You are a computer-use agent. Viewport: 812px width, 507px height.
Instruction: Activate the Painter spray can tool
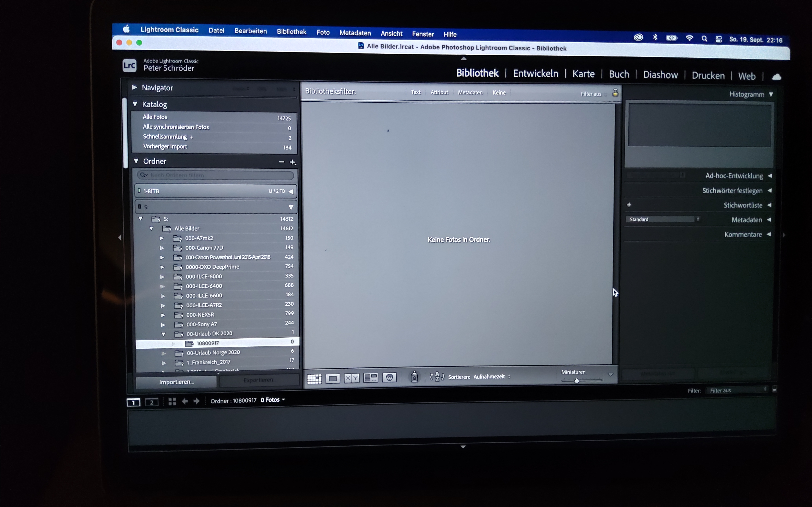(x=415, y=377)
